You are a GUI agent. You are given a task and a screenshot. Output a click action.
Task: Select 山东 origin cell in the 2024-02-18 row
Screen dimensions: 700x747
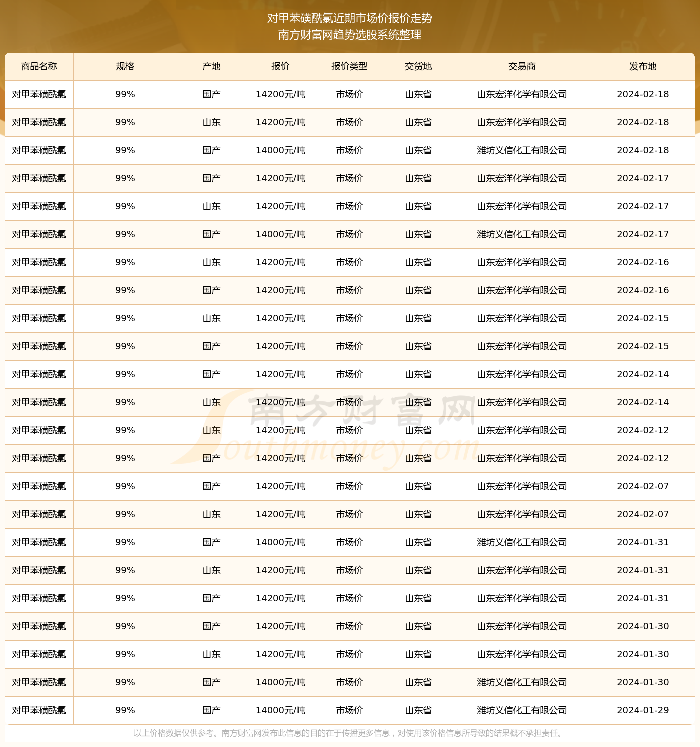click(x=211, y=122)
